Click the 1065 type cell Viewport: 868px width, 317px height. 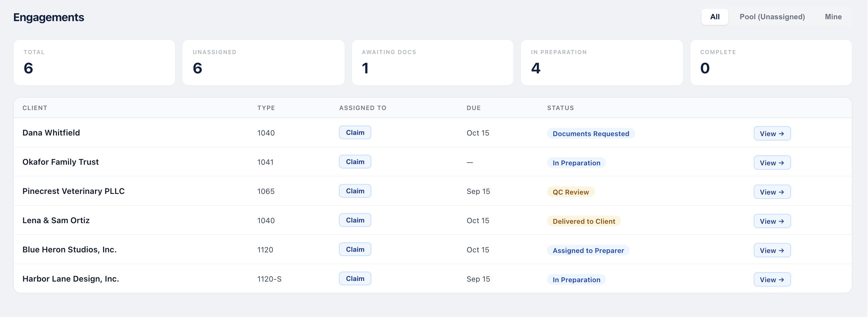[x=266, y=191]
